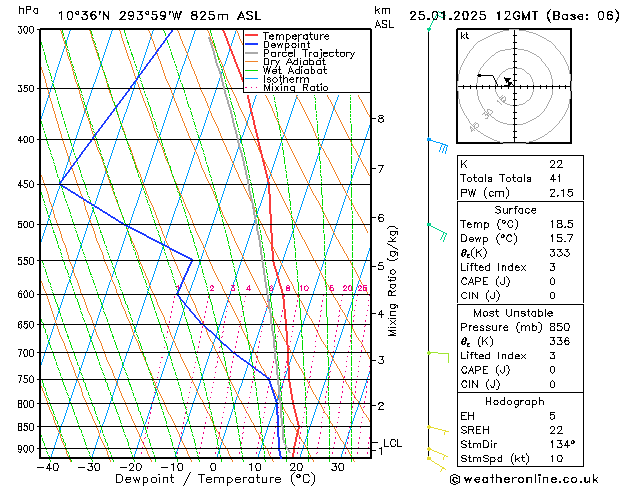Viewport: 629px width, 486px height.
Task: Click the "700" pressure axis label
Action: 28,353
